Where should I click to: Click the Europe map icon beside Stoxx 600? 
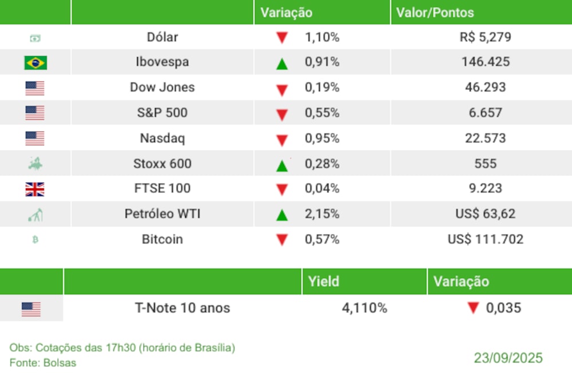point(35,164)
